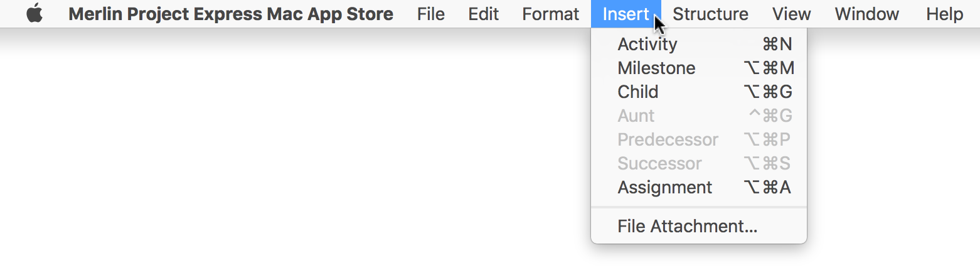Open the Help menu

tap(944, 14)
